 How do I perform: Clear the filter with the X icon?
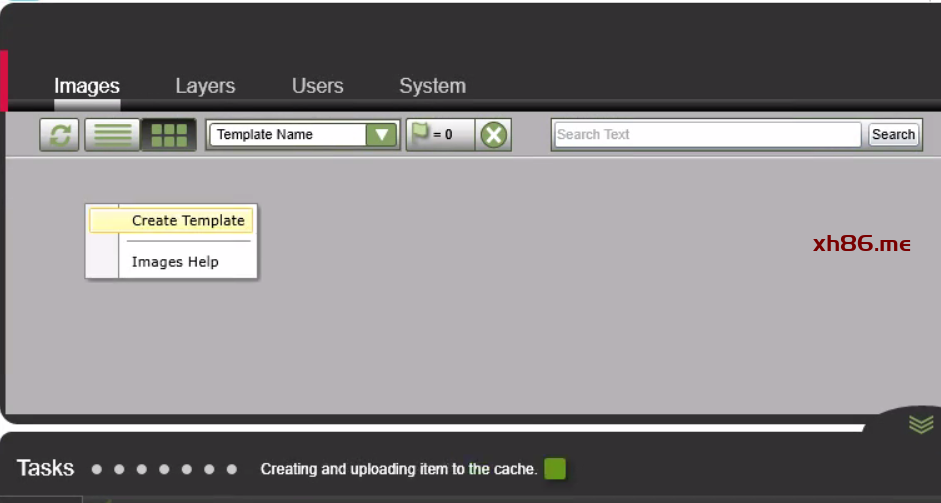[x=494, y=135]
